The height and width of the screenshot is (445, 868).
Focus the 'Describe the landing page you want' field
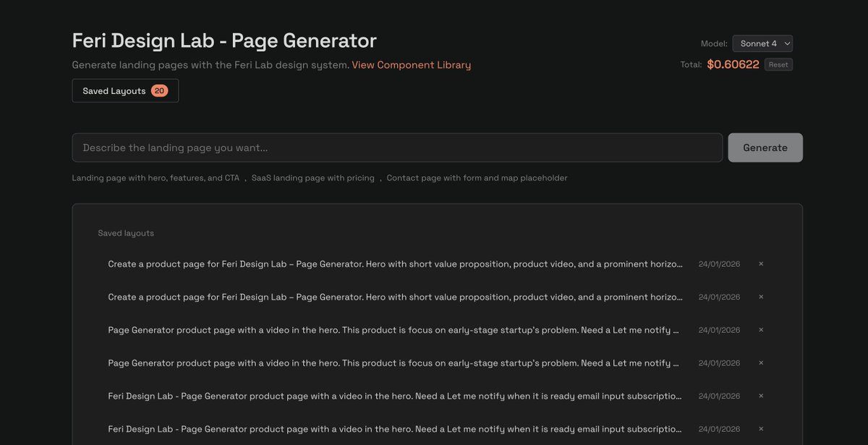coord(397,148)
